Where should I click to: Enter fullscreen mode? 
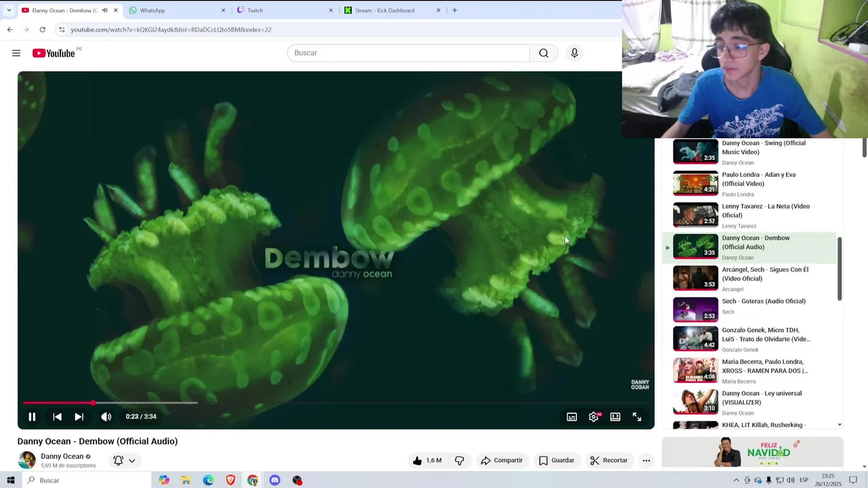(x=637, y=417)
